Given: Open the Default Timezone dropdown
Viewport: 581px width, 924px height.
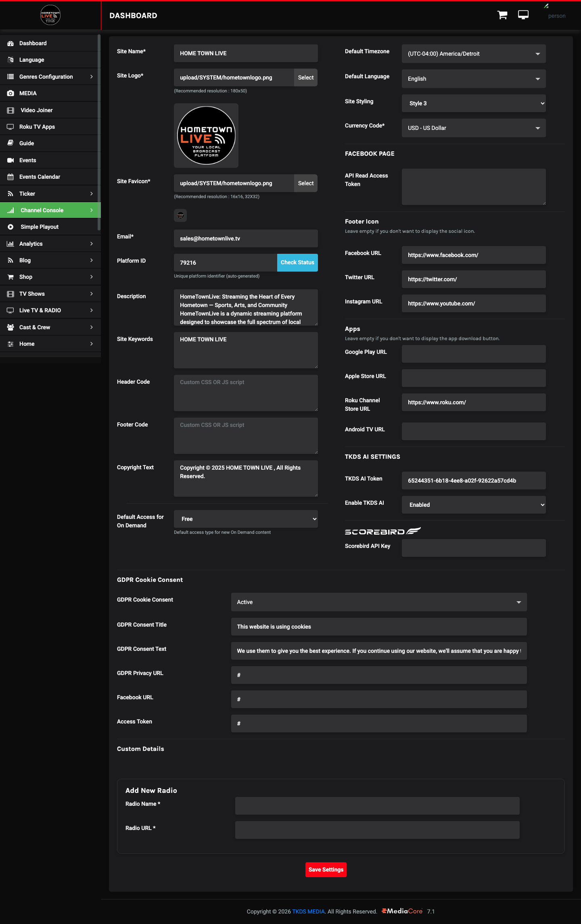Looking at the screenshot, I should tap(474, 54).
